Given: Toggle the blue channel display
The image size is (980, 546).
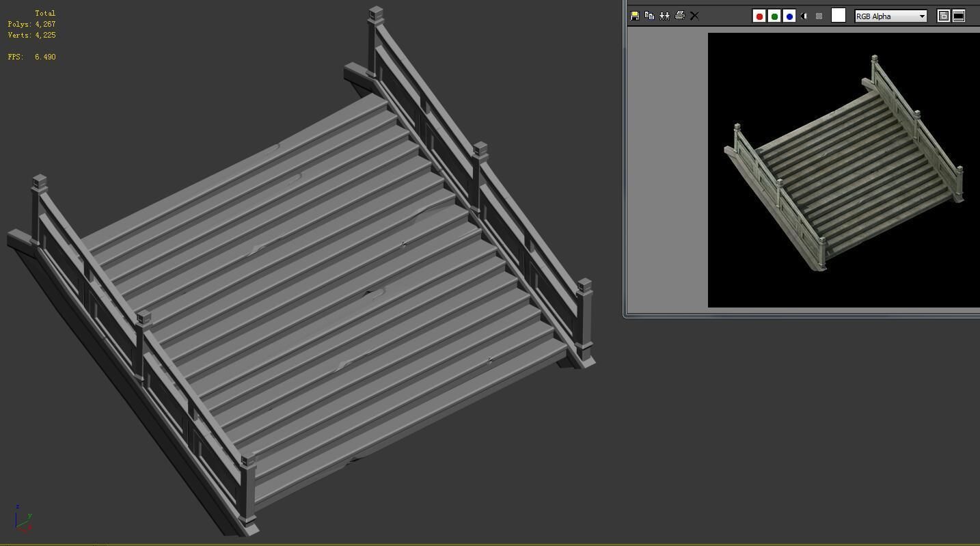Looking at the screenshot, I should click(x=789, y=16).
